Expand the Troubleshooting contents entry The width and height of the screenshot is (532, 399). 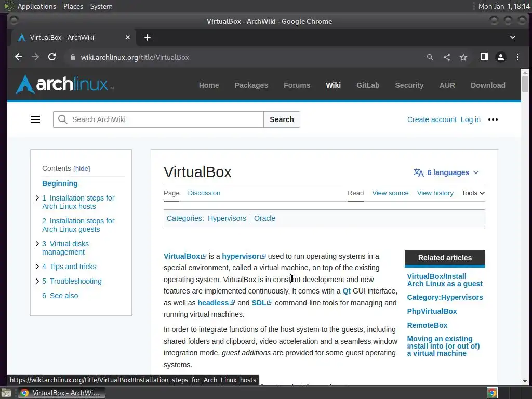pos(37,281)
